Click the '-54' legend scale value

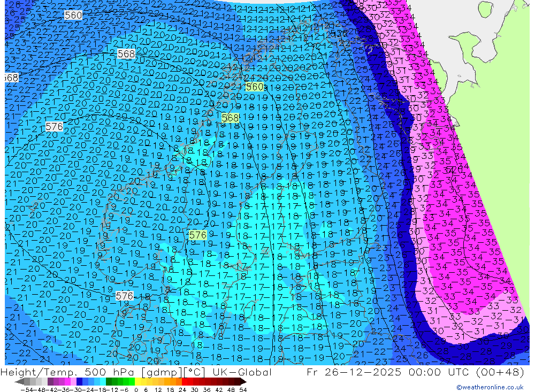click(27, 390)
